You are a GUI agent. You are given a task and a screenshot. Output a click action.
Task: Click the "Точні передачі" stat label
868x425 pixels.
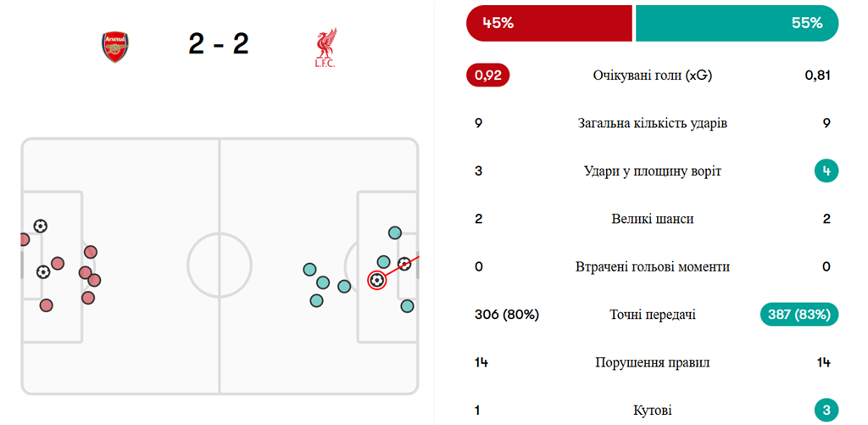(652, 315)
